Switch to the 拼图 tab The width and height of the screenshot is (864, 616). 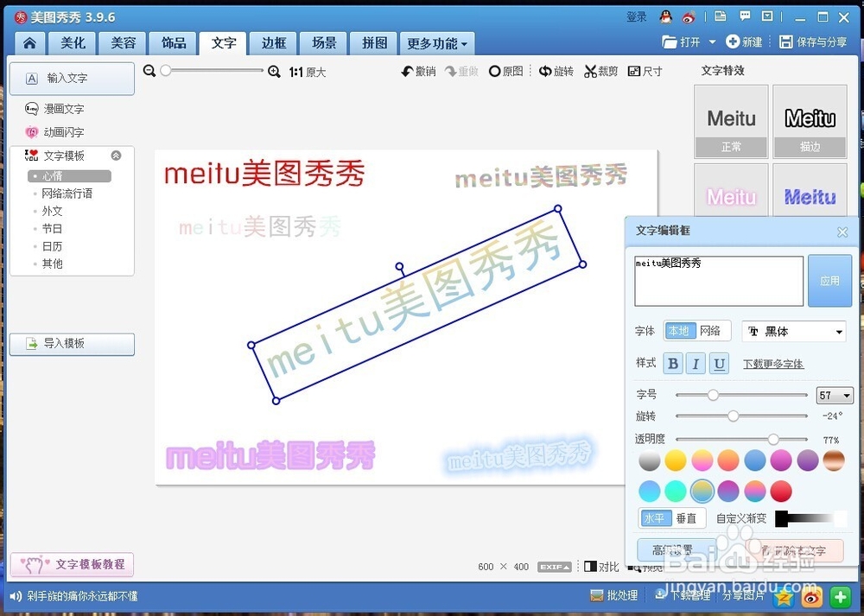[372, 43]
